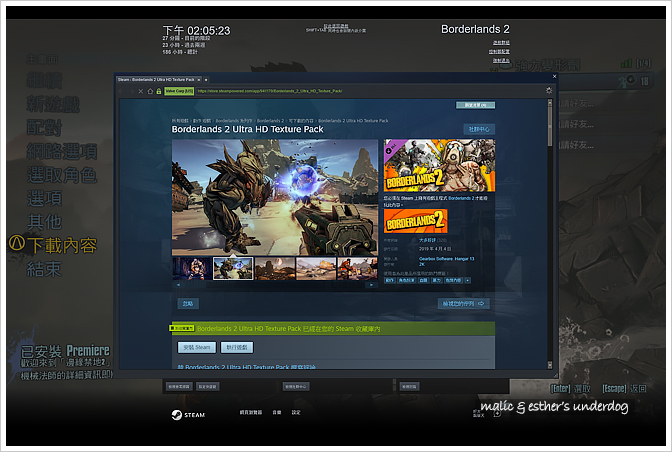Click the second overlay bottom-left panel button
The width and height of the screenshot is (672, 452).
207,386
